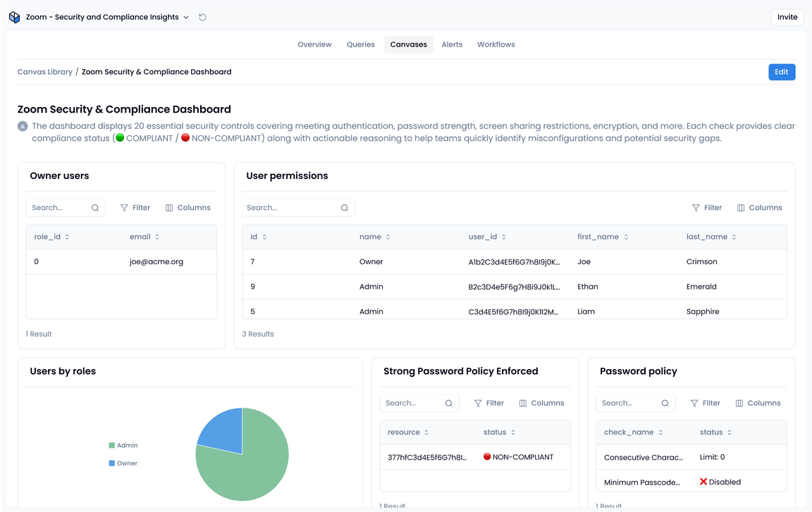Click the search field in Owner users
The image size is (812, 512).
tap(66, 208)
